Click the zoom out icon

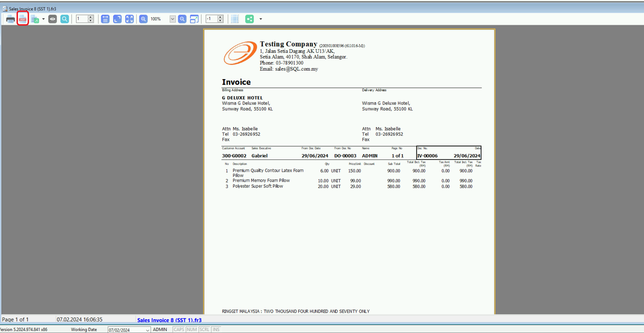pyautogui.click(x=182, y=19)
